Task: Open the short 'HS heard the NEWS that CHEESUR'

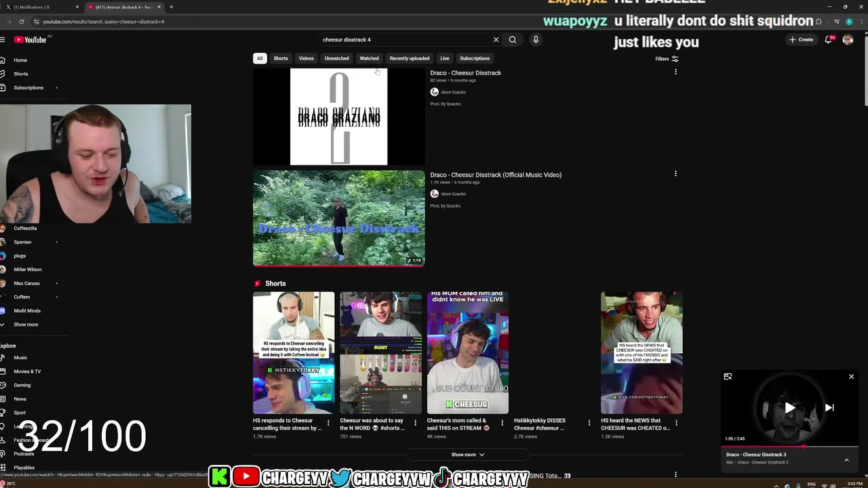Action: [642, 353]
